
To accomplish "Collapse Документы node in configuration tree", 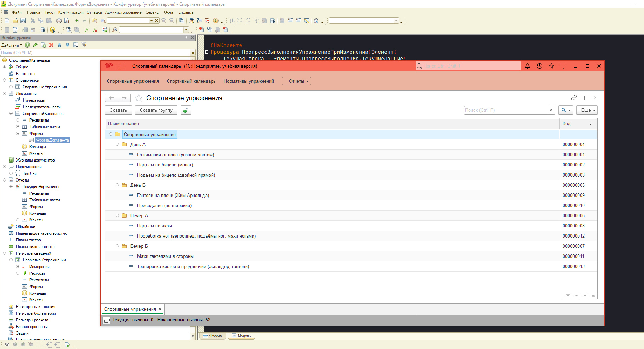I will coord(4,94).
